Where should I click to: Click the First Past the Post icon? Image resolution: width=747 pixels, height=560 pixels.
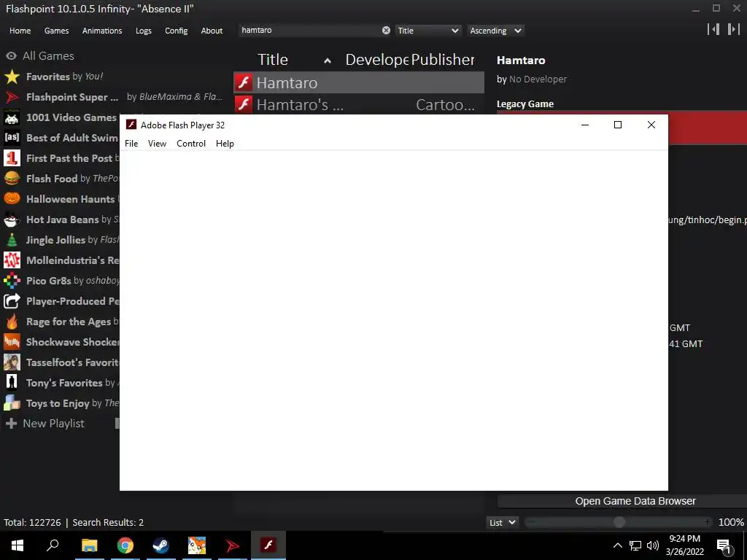tap(12, 158)
